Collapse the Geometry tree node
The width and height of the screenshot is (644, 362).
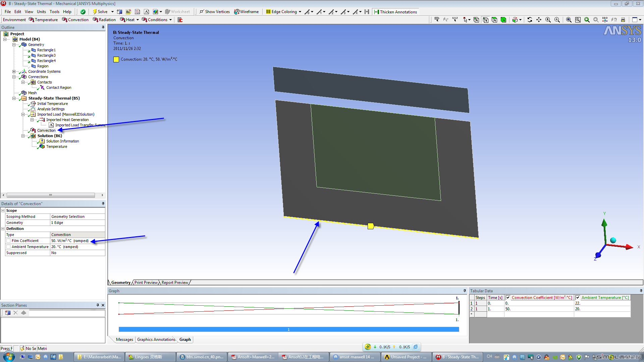pos(14,45)
